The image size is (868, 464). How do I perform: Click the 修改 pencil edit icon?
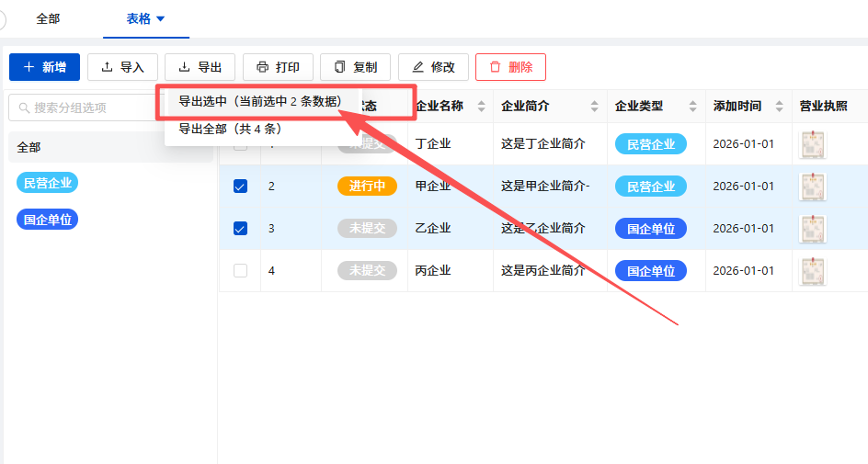click(418, 67)
